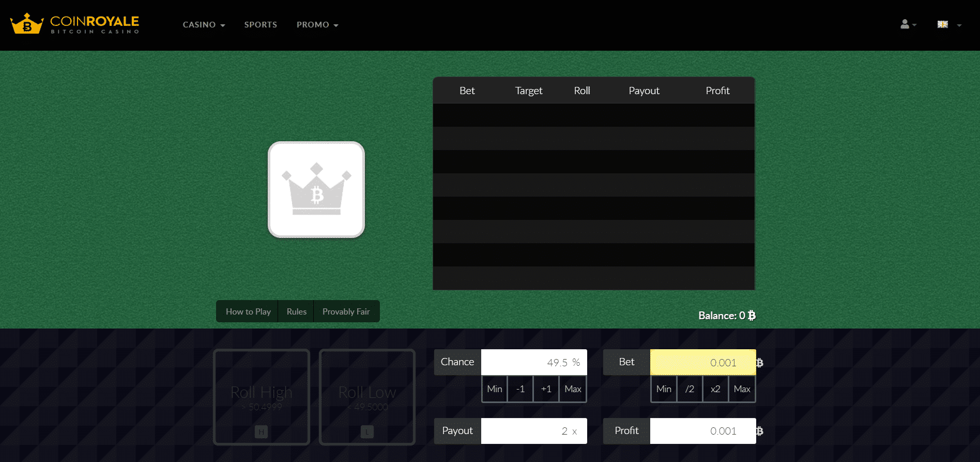Click the bitcoin symbol beside the Bet field

pyautogui.click(x=760, y=363)
